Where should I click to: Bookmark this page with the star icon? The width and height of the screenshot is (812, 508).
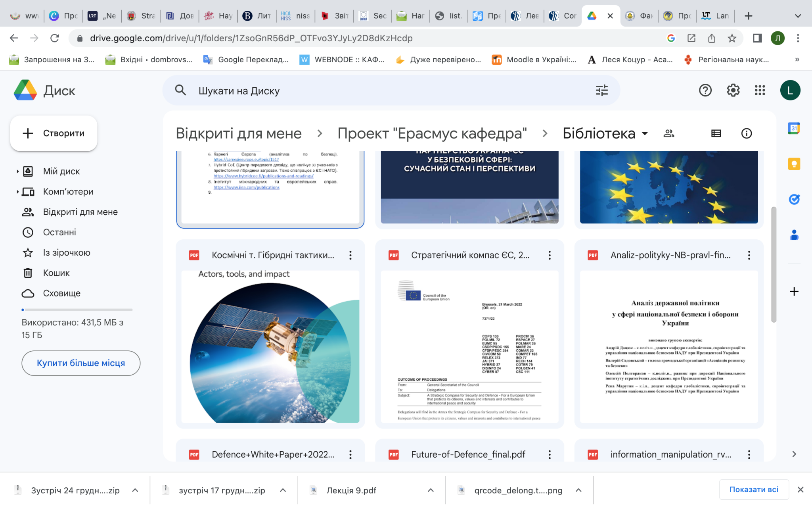(x=732, y=38)
